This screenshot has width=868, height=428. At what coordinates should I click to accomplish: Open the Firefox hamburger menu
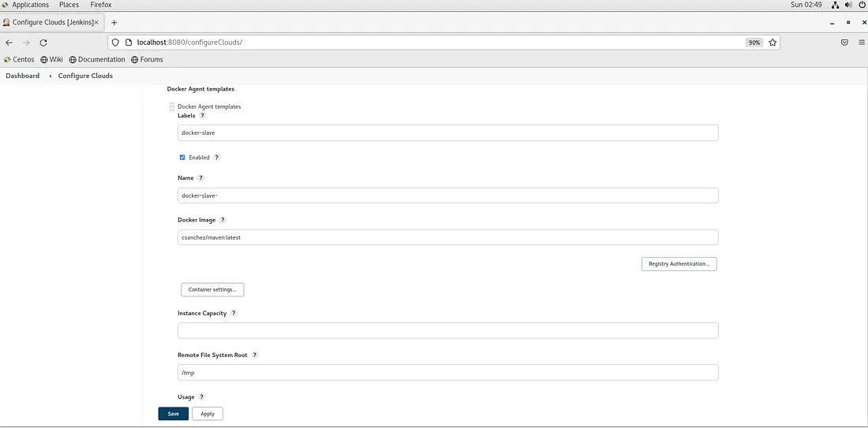pyautogui.click(x=862, y=43)
